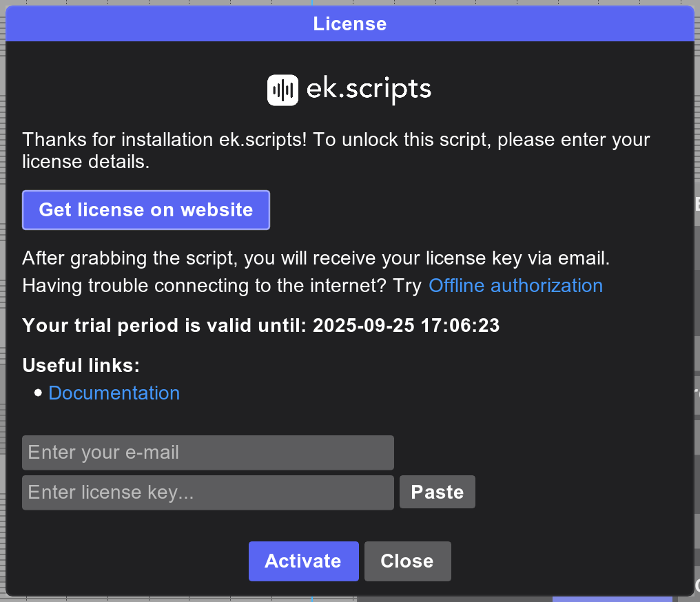Screen dimensions: 700x602
Task: Open Get license on website
Action: 146,210
